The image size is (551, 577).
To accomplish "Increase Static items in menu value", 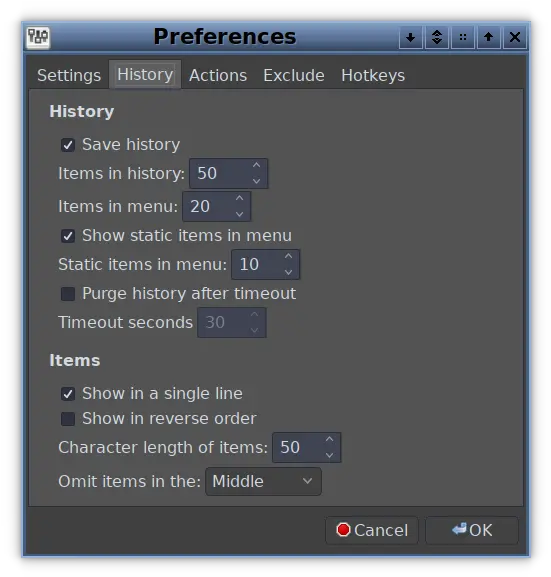I will point(289,256).
